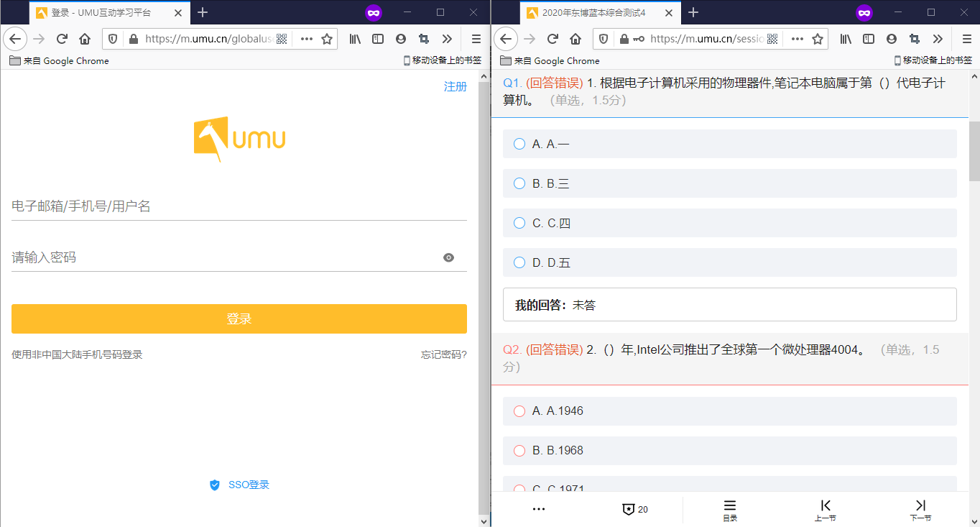Open page actions menu in login window
The height and width of the screenshot is (527, 980).
click(306, 40)
